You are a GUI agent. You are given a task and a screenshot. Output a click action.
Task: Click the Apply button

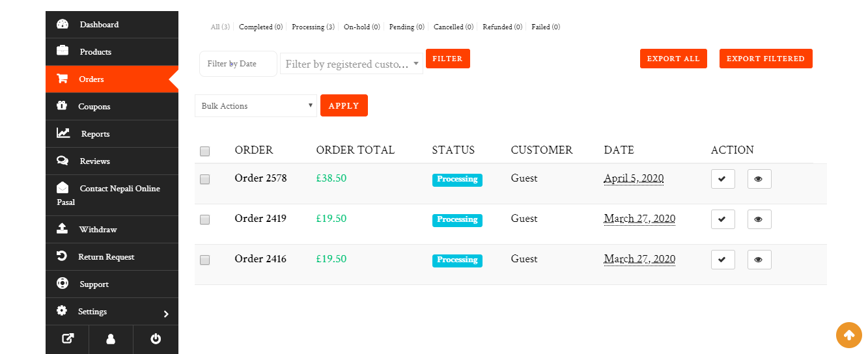point(344,106)
